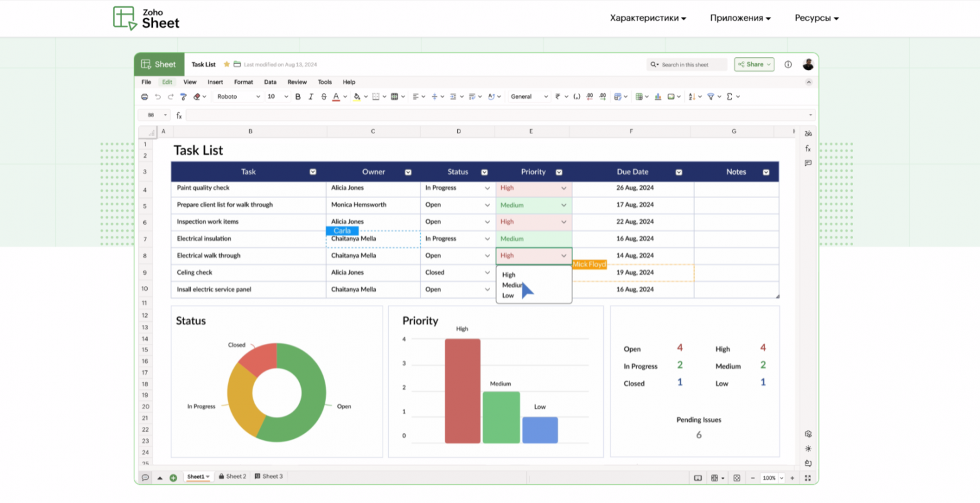Apply the yellow fill color
Screen dimensions: 980x503
[357, 97]
